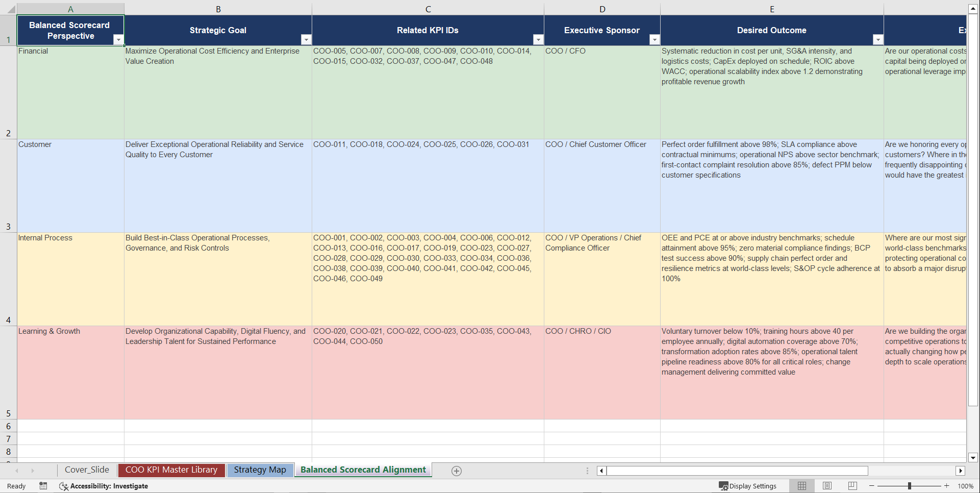The width and height of the screenshot is (980, 493).
Task: Open the Balanced Scorecard Perspective filter dropdown
Action: tap(118, 40)
